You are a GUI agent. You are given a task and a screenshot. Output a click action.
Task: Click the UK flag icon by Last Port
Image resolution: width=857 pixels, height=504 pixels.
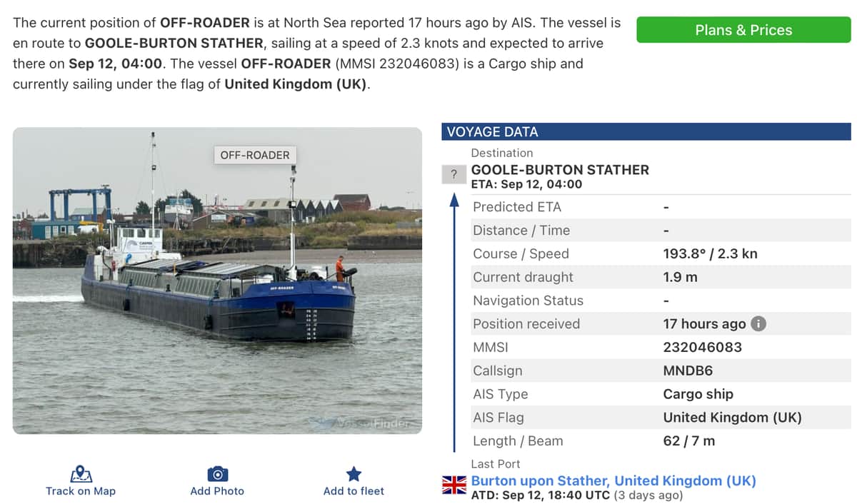click(x=454, y=485)
